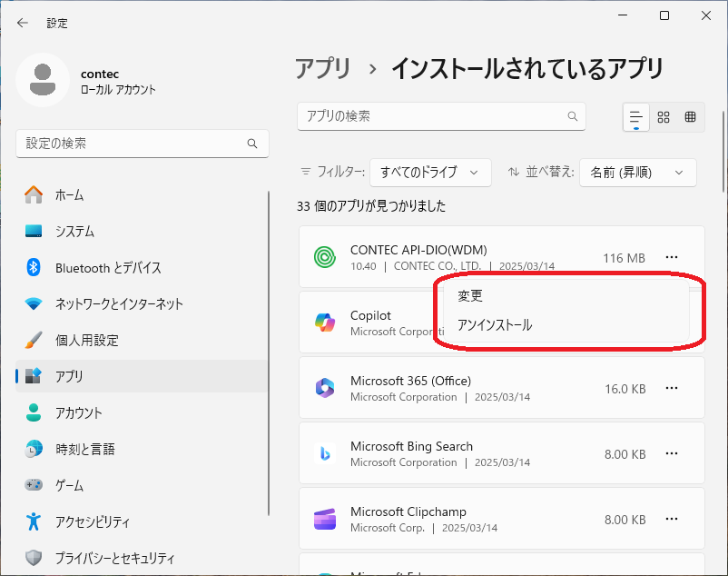Click the アプリ breadcrumb link

pos(323,69)
